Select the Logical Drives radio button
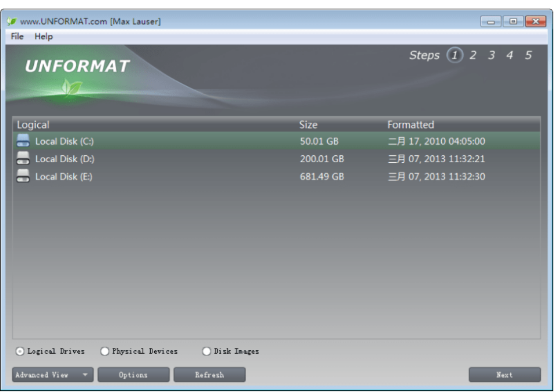Screen dimensions: 554x392 [20, 351]
